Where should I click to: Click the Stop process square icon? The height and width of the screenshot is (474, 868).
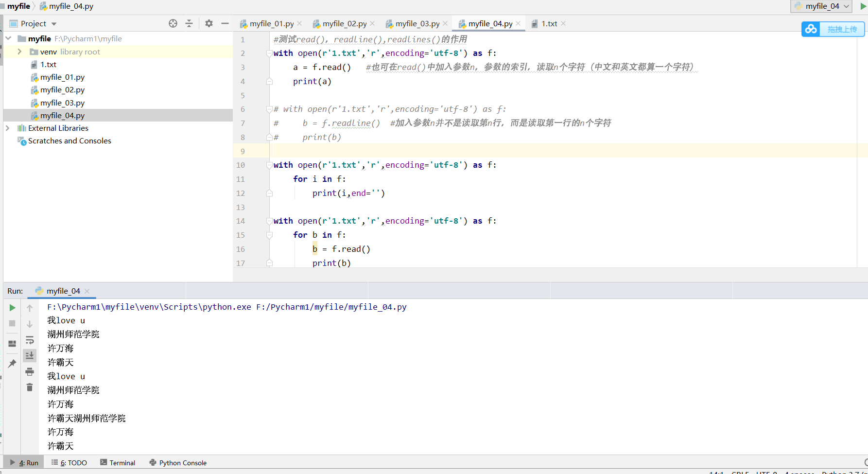(12, 323)
